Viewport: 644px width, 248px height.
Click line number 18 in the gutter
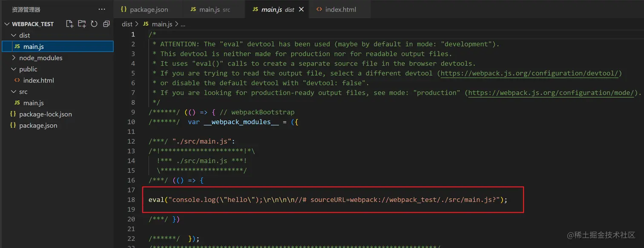[131, 200]
